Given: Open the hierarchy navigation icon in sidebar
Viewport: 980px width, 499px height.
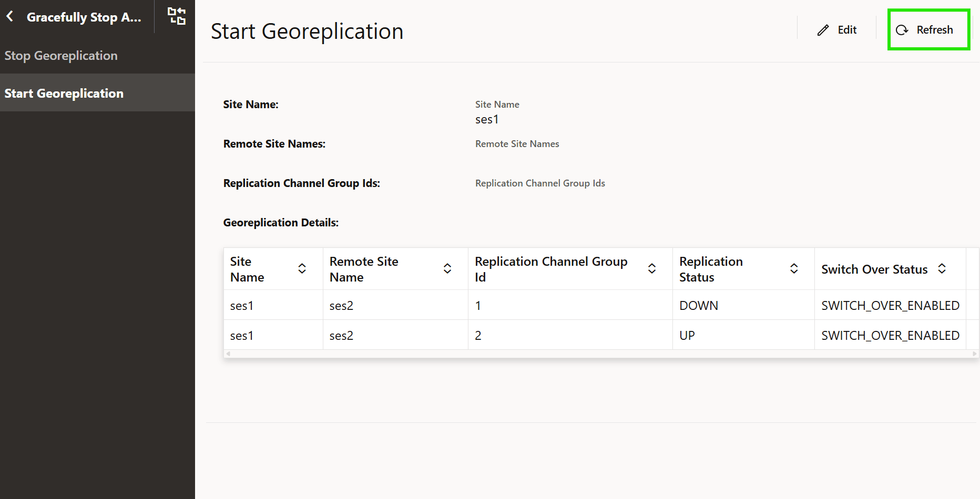Looking at the screenshot, I should coord(177,16).
